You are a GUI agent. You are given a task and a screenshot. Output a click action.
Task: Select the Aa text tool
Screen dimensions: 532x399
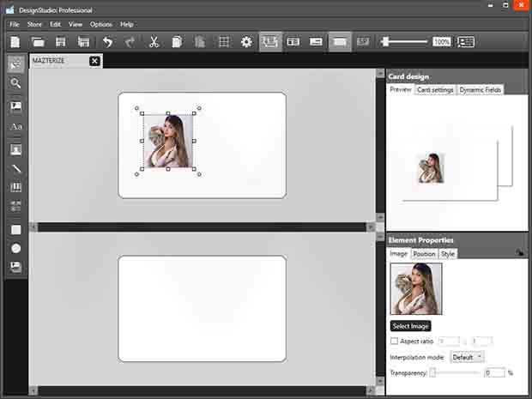pyautogui.click(x=15, y=127)
